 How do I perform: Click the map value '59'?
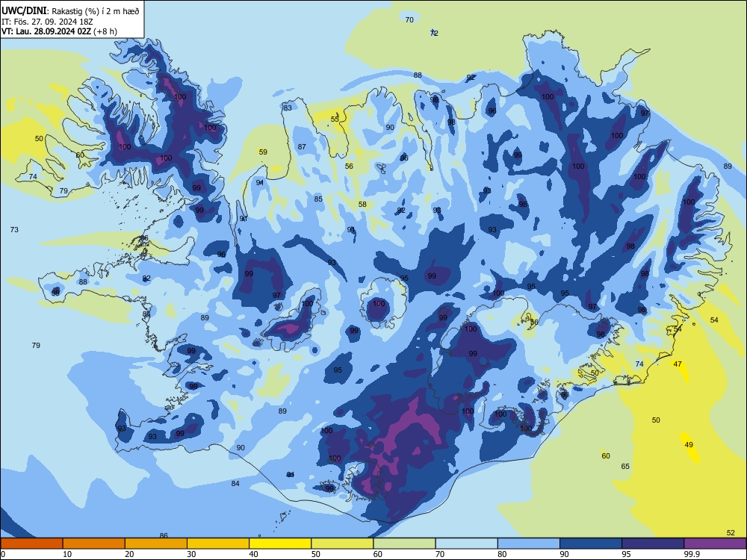click(263, 152)
